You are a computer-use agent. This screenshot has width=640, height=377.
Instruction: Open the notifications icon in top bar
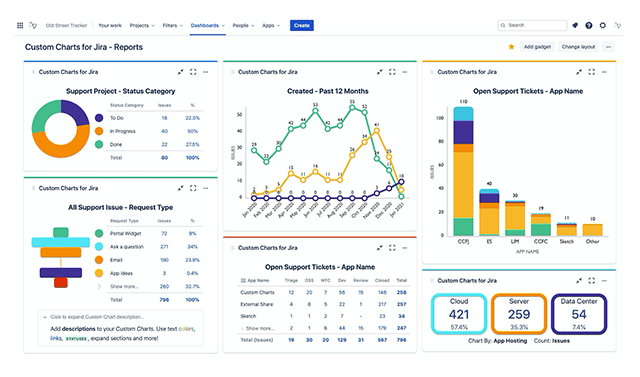pos(575,25)
